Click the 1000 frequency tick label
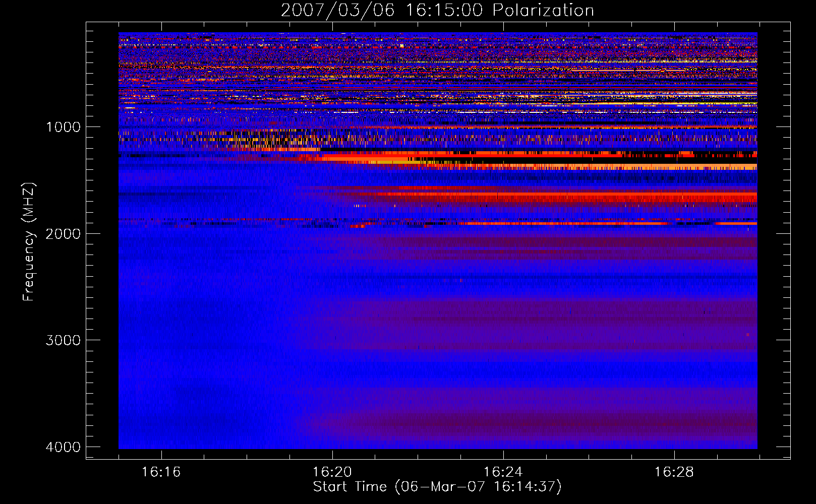The image size is (816, 504). pos(63,127)
